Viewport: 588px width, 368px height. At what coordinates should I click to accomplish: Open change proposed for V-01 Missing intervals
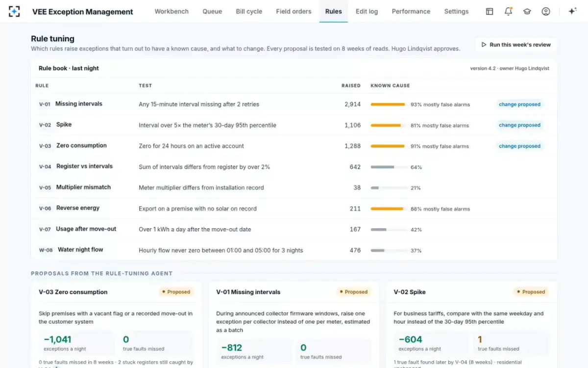[519, 104]
